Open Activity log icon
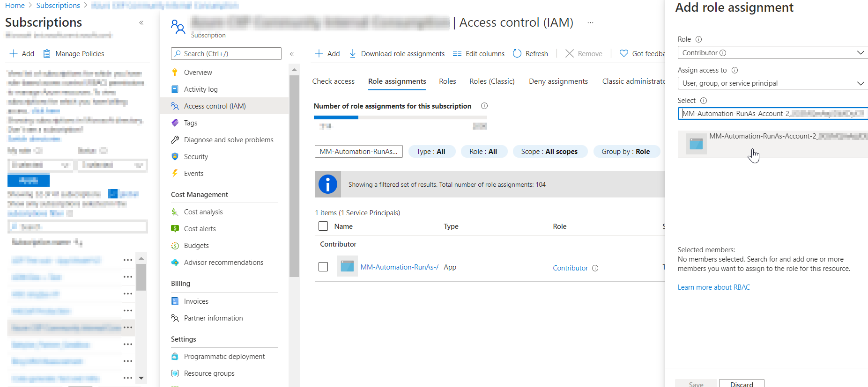Screen dimensions: 868x387 click(x=175, y=89)
